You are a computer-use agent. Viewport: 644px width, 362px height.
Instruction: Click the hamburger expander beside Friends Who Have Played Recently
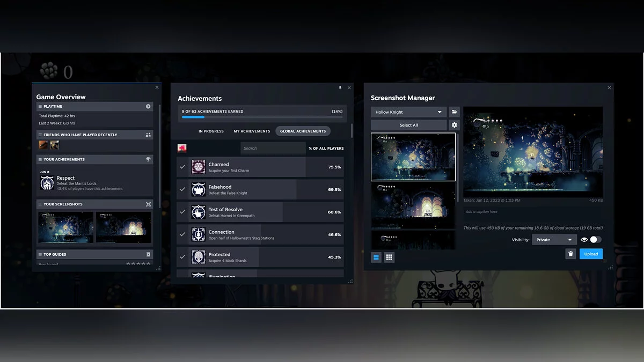(x=40, y=135)
